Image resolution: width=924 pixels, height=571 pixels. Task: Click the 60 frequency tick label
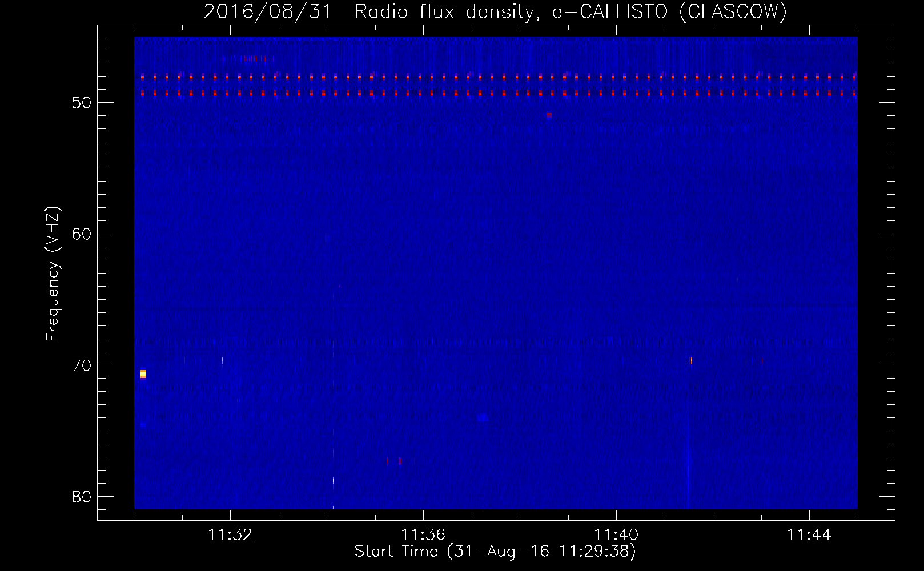pyautogui.click(x=82, y=234)
